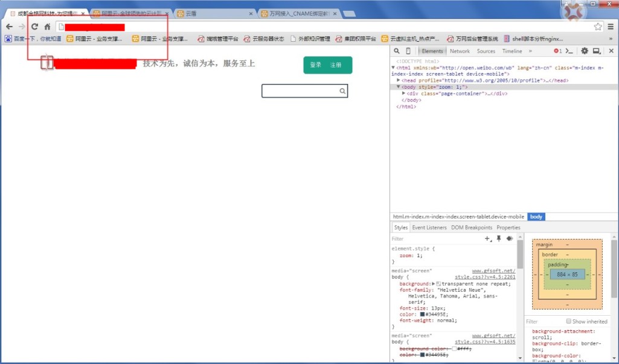This screenshot has height=364, width=619.
Task: Switch to the Network panel tab
Action: 460,51
